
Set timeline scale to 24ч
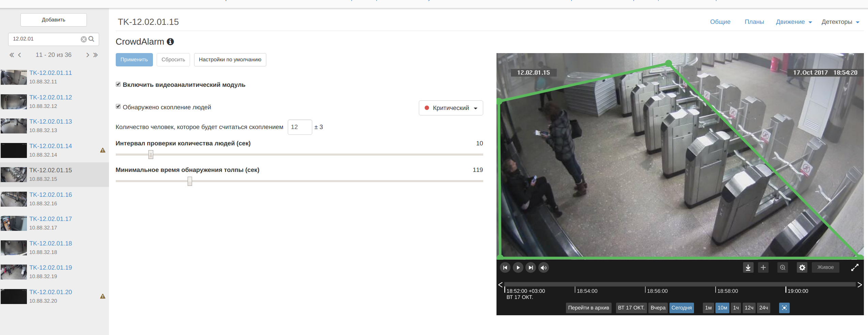[763, 308]
